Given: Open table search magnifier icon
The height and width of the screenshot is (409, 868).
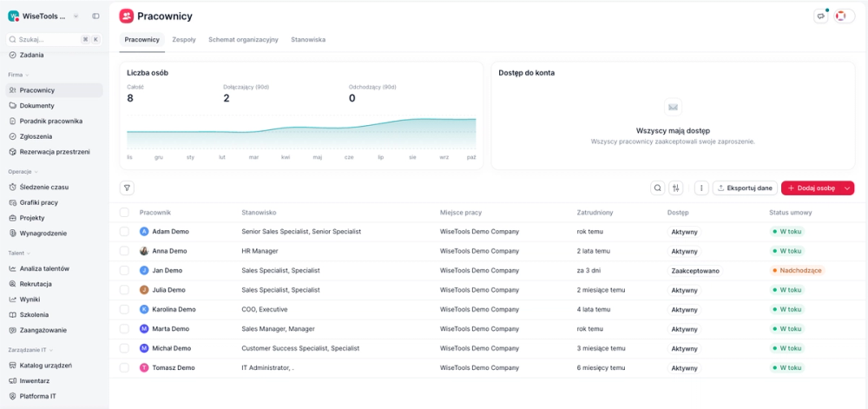Looking at the screenshot, I should coord(658,188).
